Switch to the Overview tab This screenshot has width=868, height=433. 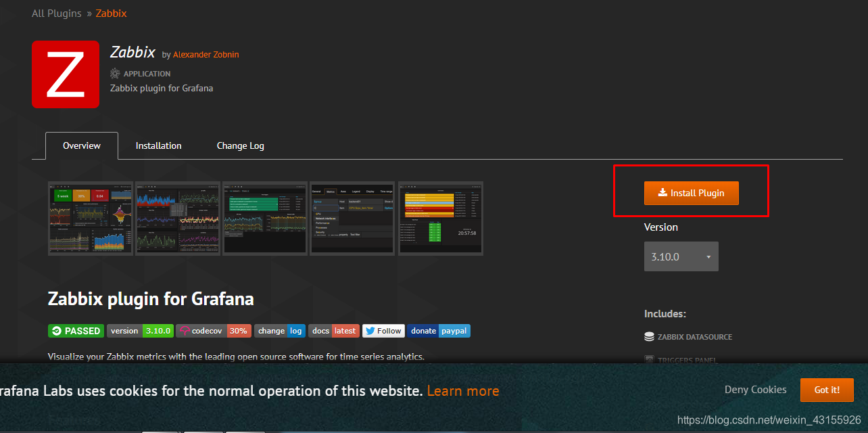82,145
